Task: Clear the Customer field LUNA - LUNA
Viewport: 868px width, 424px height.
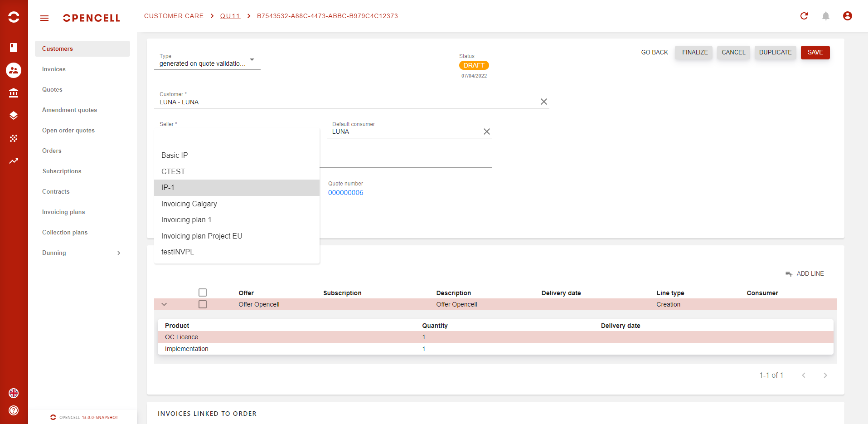Action: point(543,102)
